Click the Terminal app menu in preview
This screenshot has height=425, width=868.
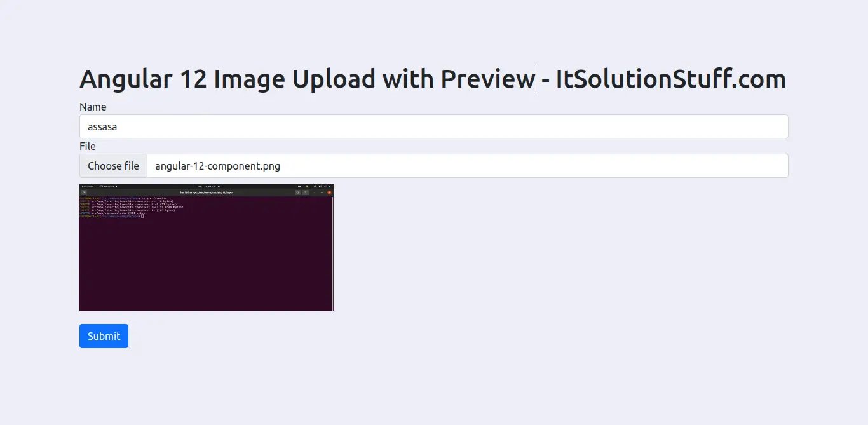click(108, 186)
